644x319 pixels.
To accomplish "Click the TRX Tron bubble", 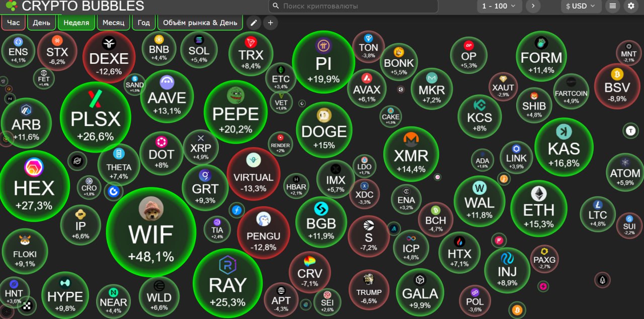I will 251,53.
